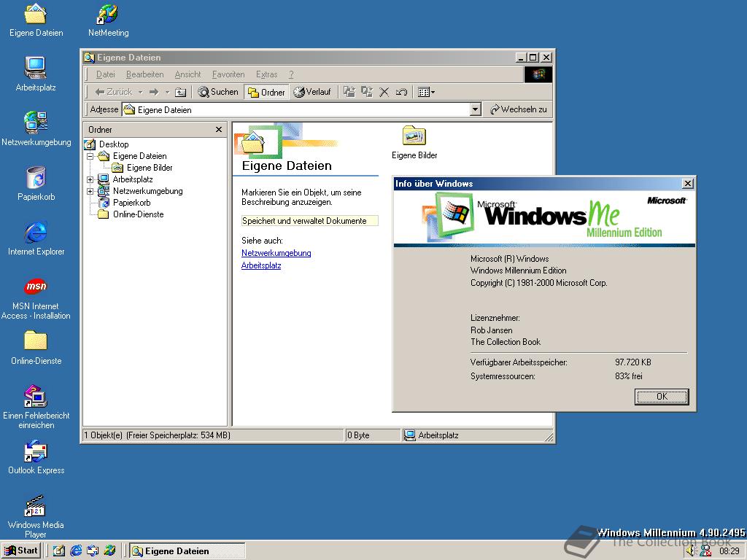
Task: Click the Move To toolbar icon
Action: (x=349, y=92)
